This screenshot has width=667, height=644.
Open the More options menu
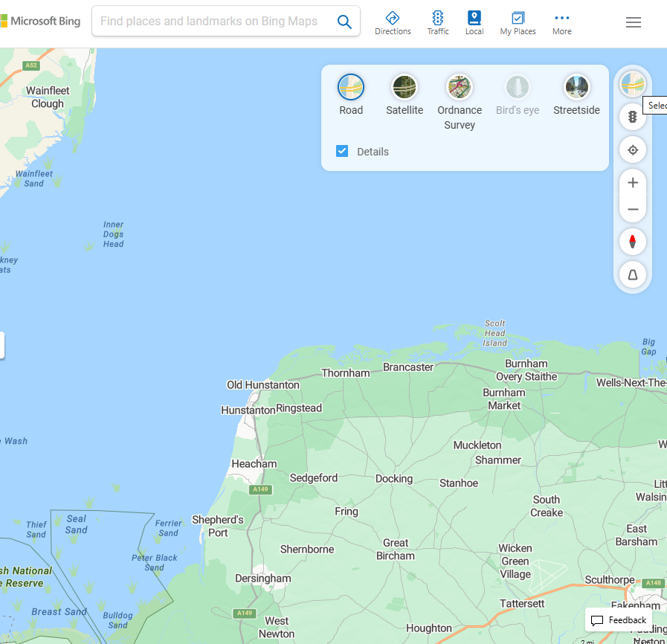point(561,22)
